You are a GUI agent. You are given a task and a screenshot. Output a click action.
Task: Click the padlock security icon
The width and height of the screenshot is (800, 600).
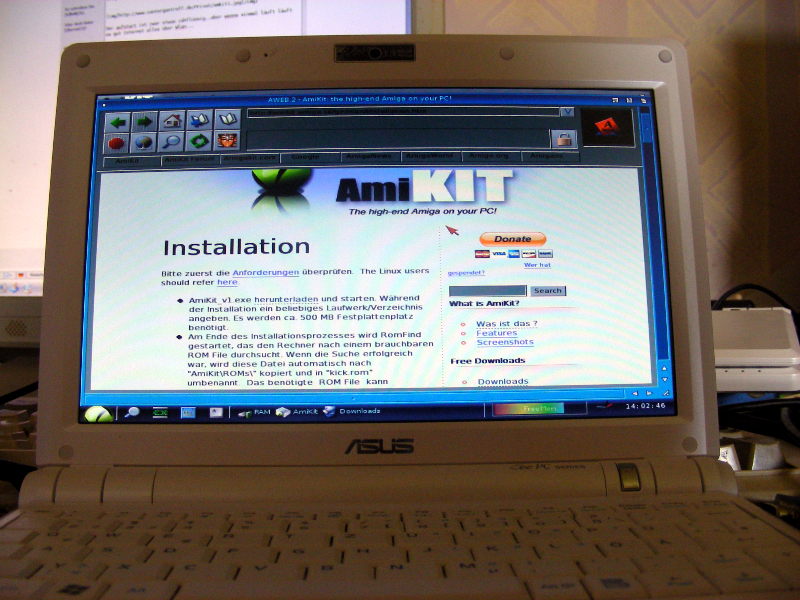(x=563, y=138)
